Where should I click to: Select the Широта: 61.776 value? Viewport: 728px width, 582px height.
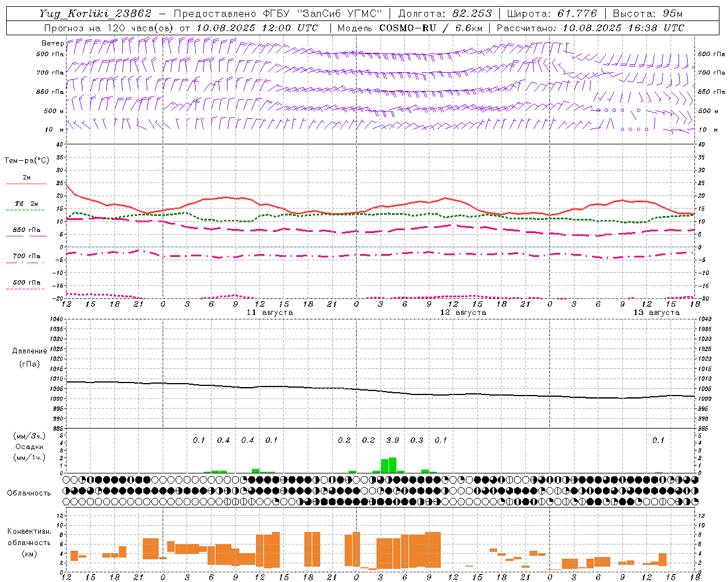(x=552, y=14)
